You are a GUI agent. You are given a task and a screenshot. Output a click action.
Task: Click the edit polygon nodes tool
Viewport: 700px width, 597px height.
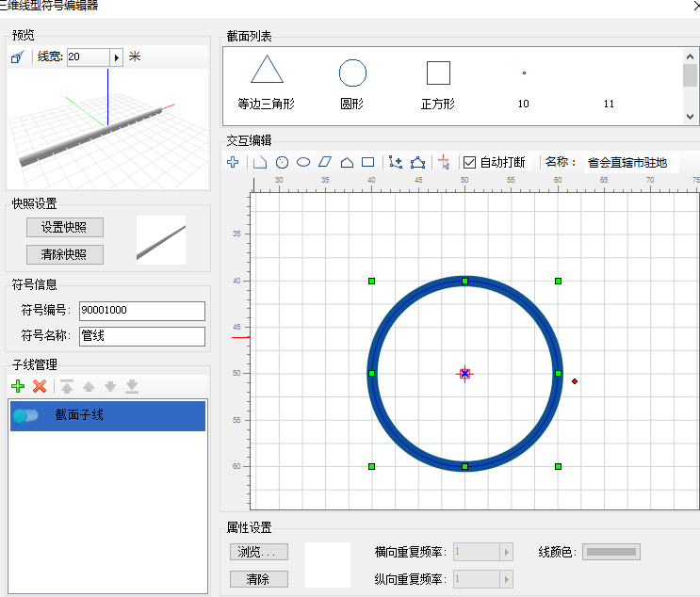417,162
